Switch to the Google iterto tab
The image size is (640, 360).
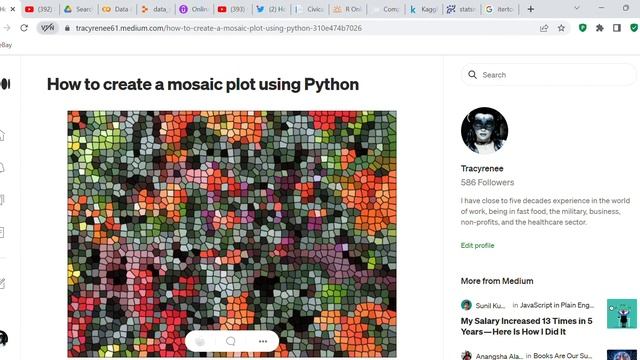pos(500,9)
